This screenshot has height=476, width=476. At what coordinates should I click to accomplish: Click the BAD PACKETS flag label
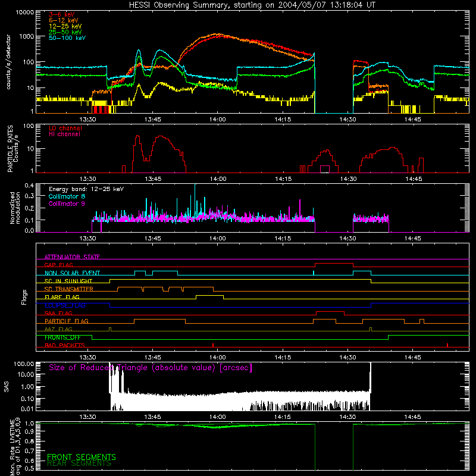[x=65, y=345]
